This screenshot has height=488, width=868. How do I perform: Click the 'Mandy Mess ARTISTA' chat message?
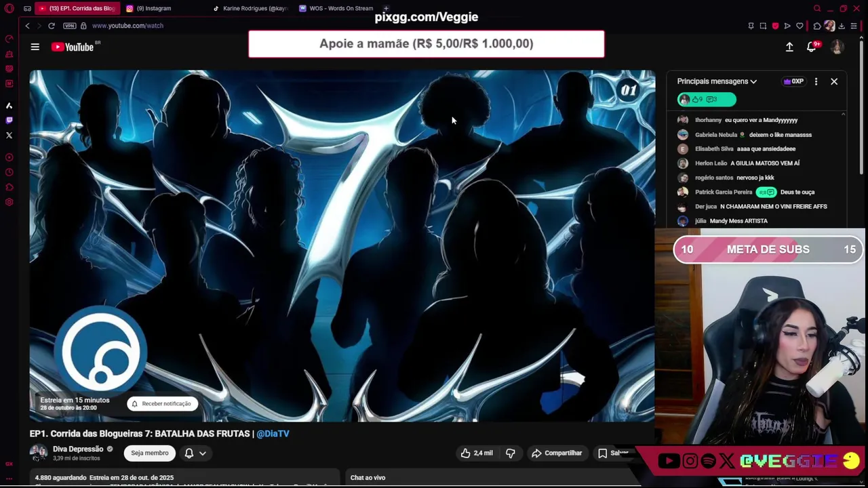click(738, 221)
